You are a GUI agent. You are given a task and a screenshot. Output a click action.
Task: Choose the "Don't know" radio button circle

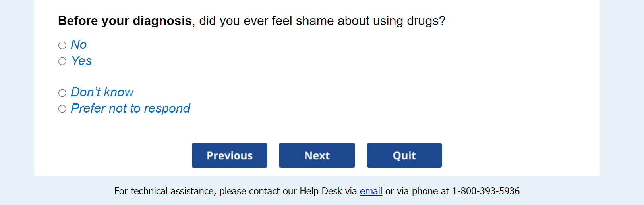click(x=62, y=93)
